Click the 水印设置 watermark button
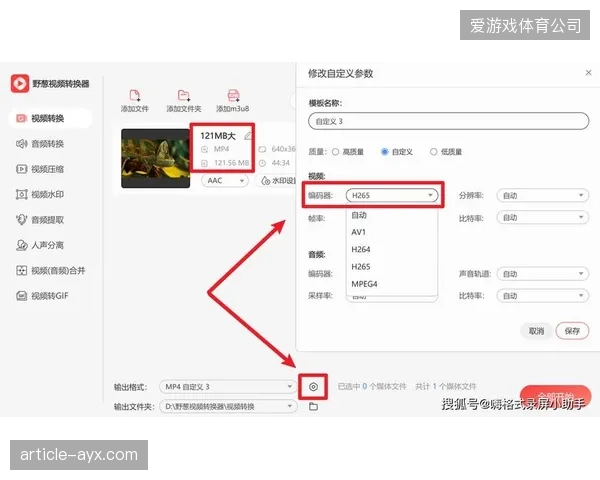The width and height of the screenshot is (600, 480). 278,181
